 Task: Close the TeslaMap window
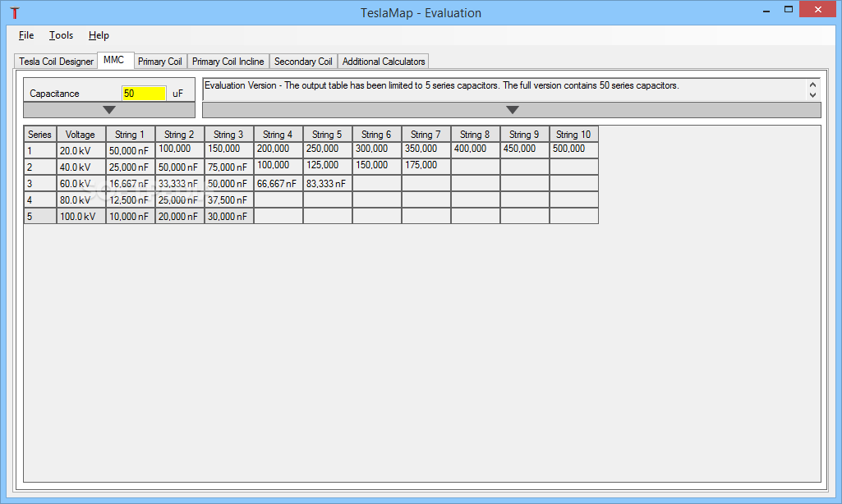click(x=818, y=10)
